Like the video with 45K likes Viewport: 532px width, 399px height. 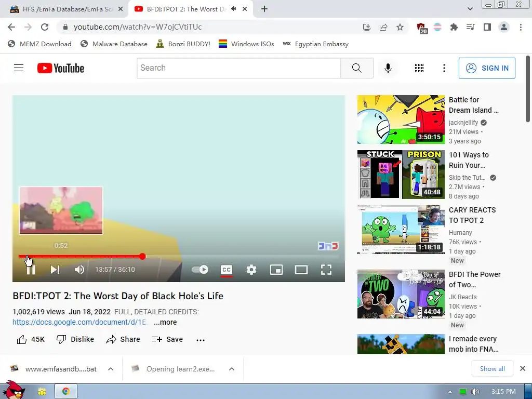(31, 339)
